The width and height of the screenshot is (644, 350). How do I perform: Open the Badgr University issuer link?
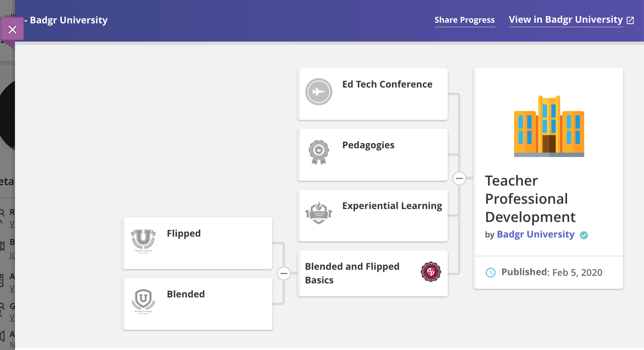535,234
